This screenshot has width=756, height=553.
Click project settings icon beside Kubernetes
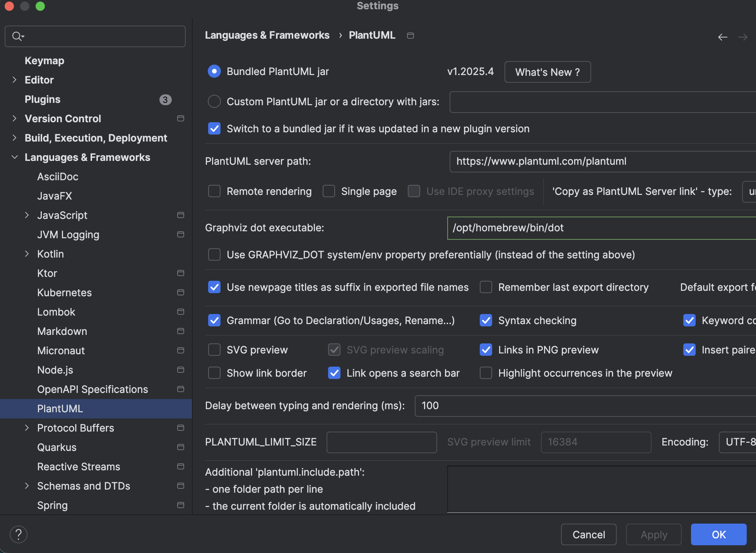pyautogui.click(x=180, y=292)
